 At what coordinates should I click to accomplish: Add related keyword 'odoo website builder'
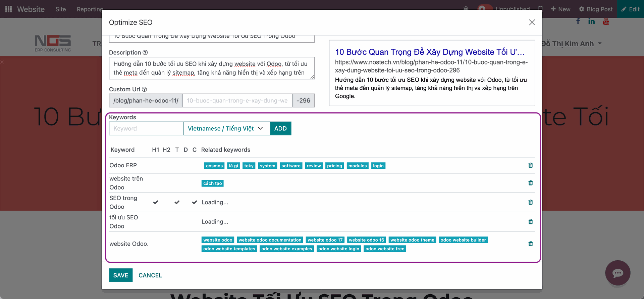(x=463, y=240)
